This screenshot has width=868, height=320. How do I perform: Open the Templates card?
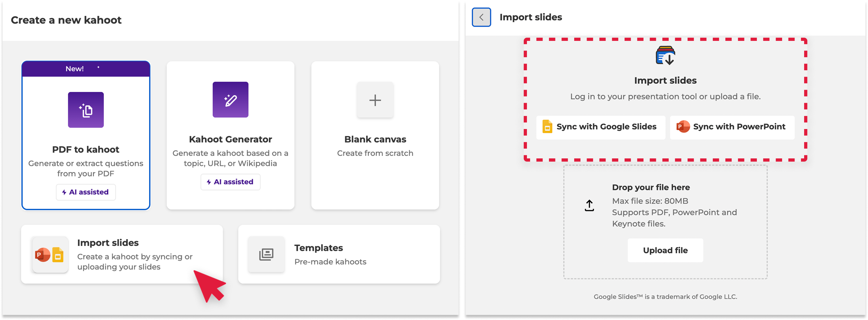click(x=339, y=254)
